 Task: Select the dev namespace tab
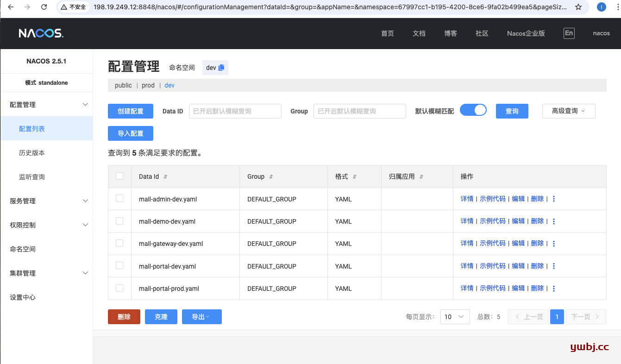[x=169, y=85]
